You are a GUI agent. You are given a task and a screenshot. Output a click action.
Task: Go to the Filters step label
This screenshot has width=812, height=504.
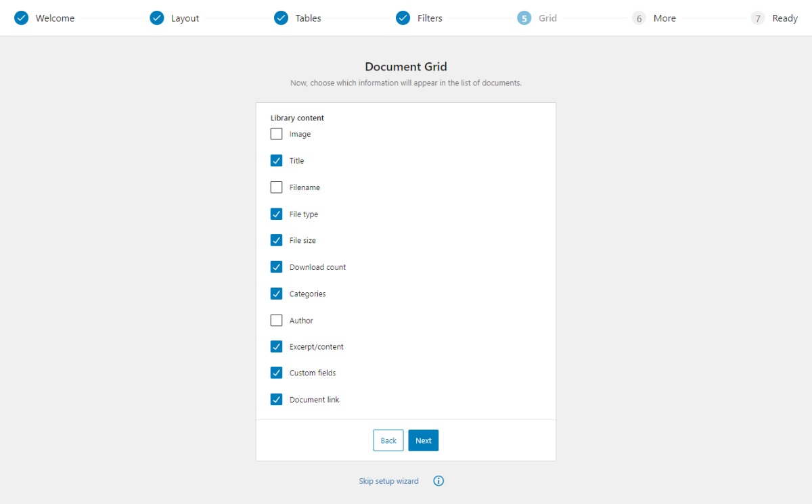[430, 18]
